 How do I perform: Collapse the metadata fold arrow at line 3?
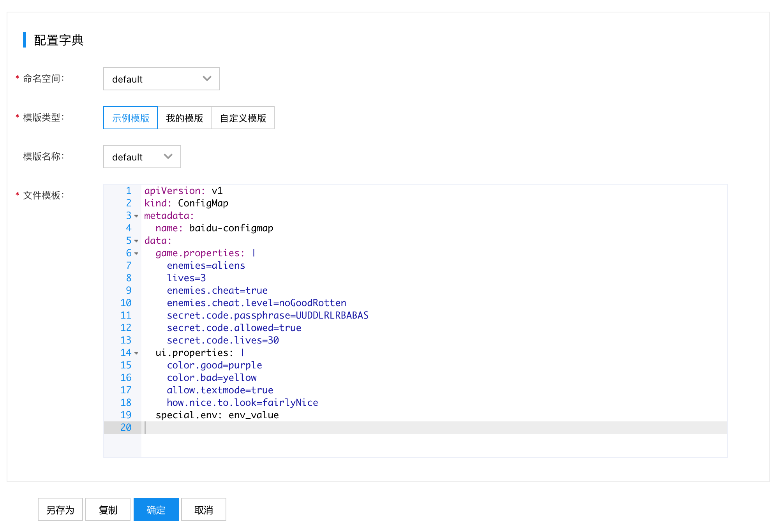136,216
